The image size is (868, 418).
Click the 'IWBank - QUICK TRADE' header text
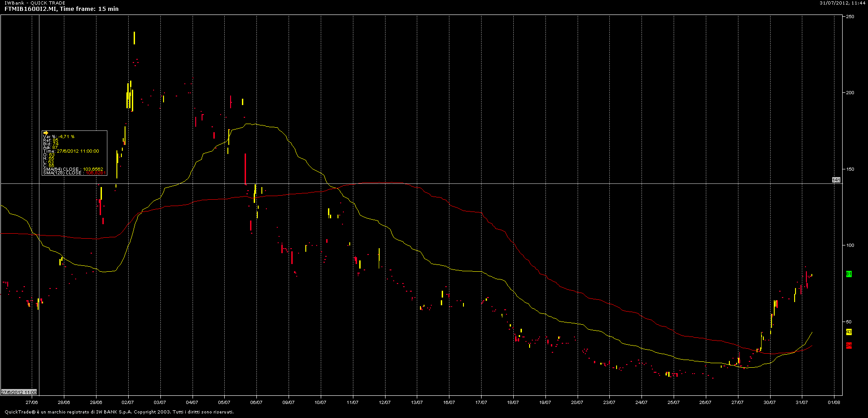(x=35, y=3)
